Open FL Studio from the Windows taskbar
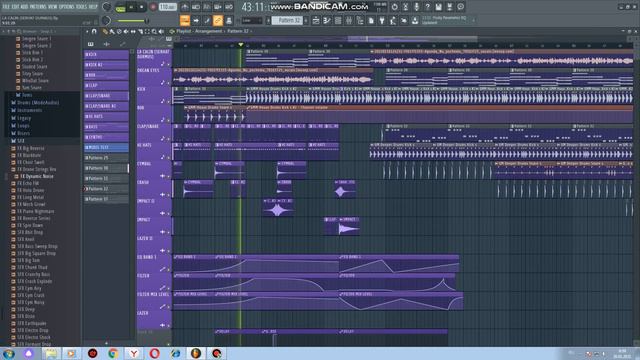This screenshot has height=360, width=640. point(196,353)
